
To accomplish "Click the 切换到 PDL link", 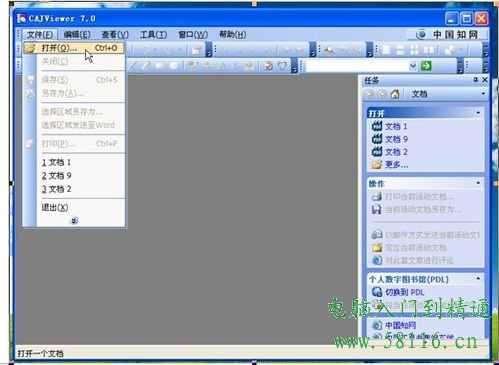I will click(x=405, y=292).
